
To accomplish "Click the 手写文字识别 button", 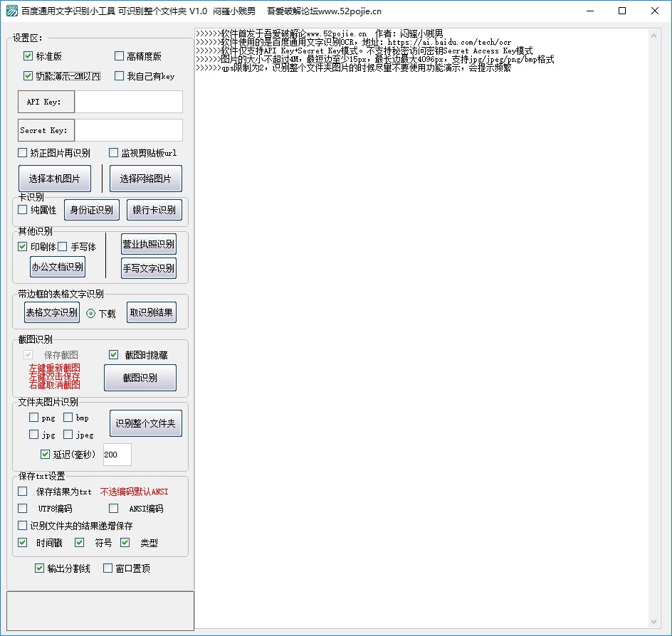I will tap(149, 268).
